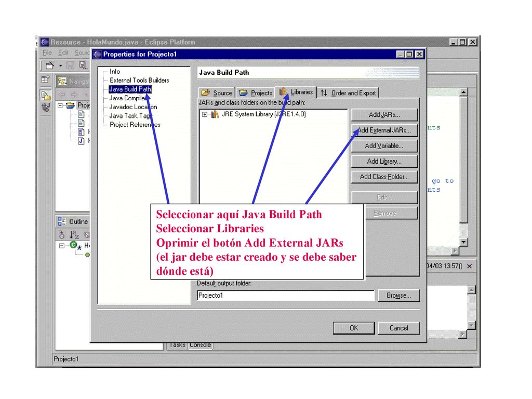The height and width of the screenshot is (399, 532).
Task: Click console scrollbar down arrow
Action: 471,325
